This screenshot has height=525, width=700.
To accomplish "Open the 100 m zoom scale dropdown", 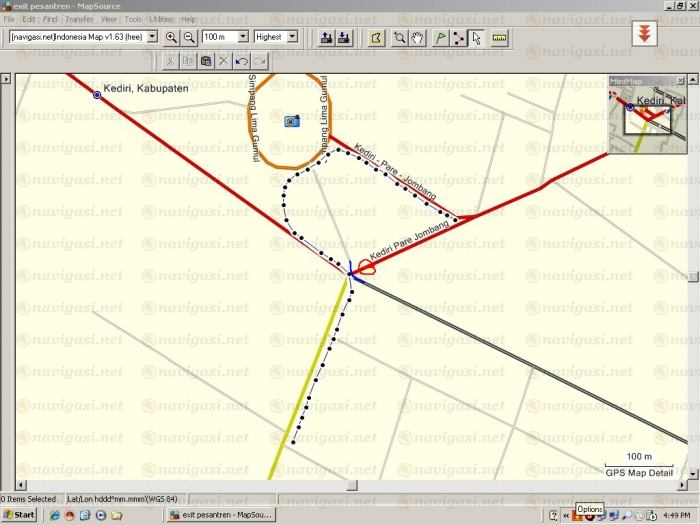I will point(243,37).
